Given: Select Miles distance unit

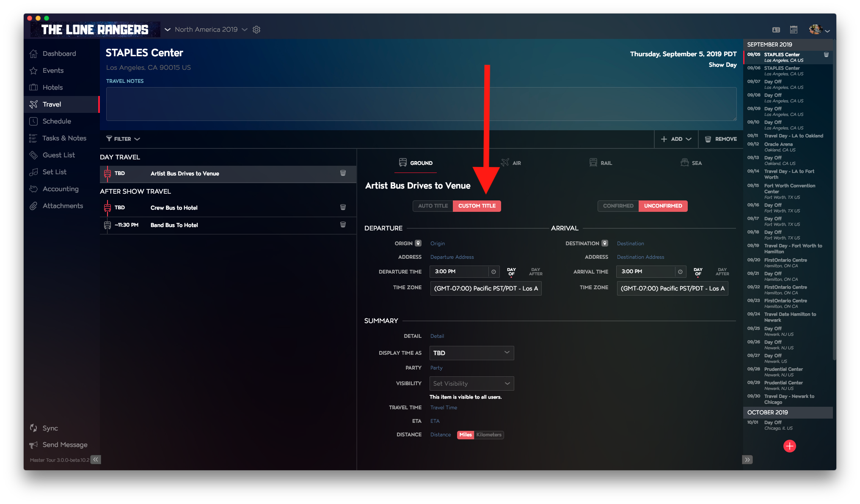Looking at the screenshot, I should click(x=466, y=435).
